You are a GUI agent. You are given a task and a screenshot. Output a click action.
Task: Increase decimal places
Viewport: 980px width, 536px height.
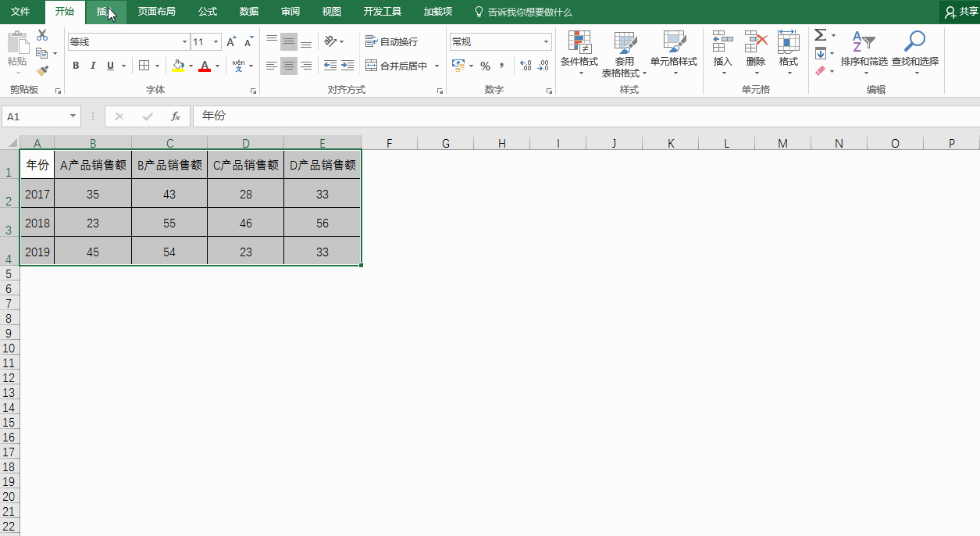526,66
